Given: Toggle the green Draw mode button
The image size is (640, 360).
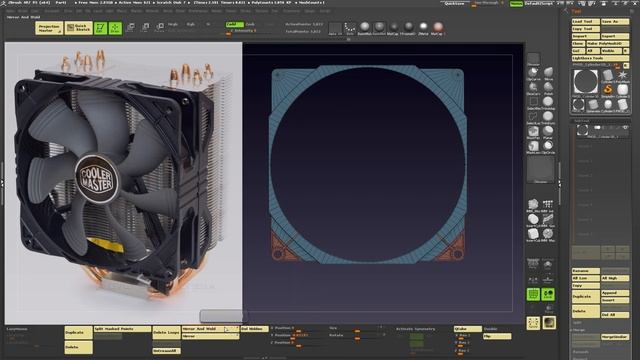Looking at the screenshot, I should 115,28.
